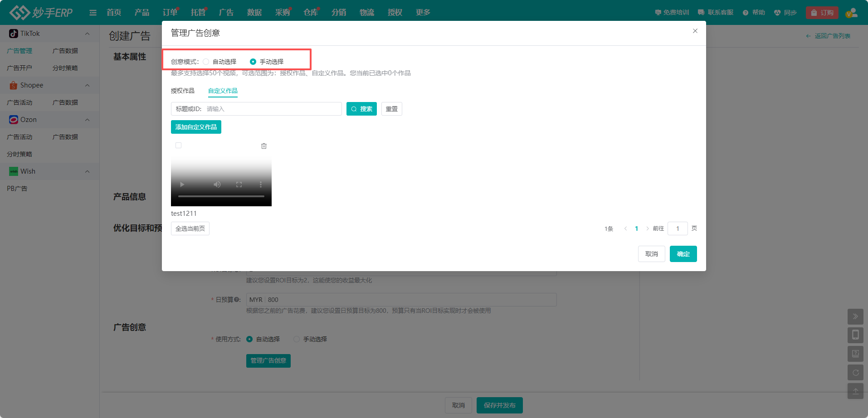Collapse the Ozon sidebar section

[x=88, y=120]
